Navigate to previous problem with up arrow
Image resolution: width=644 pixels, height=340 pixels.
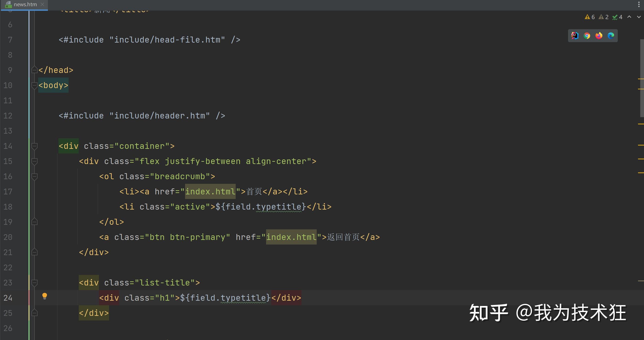[x=629, y=17]
